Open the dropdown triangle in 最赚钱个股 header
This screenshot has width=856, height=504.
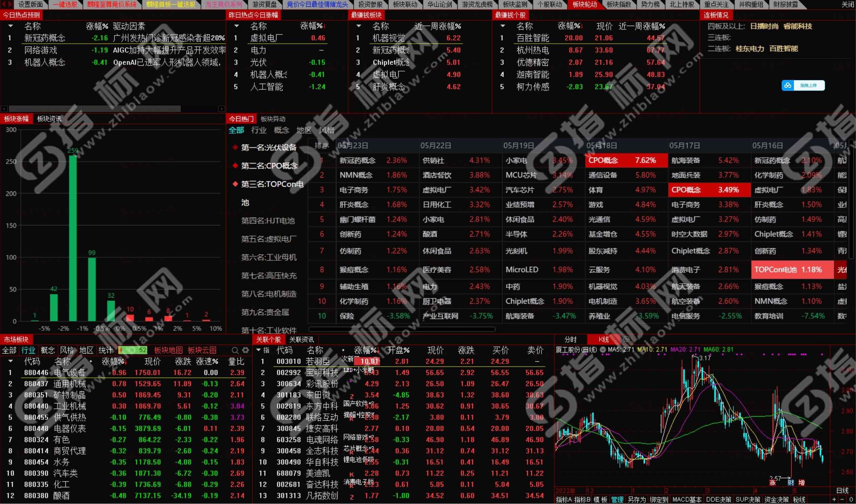503,26
